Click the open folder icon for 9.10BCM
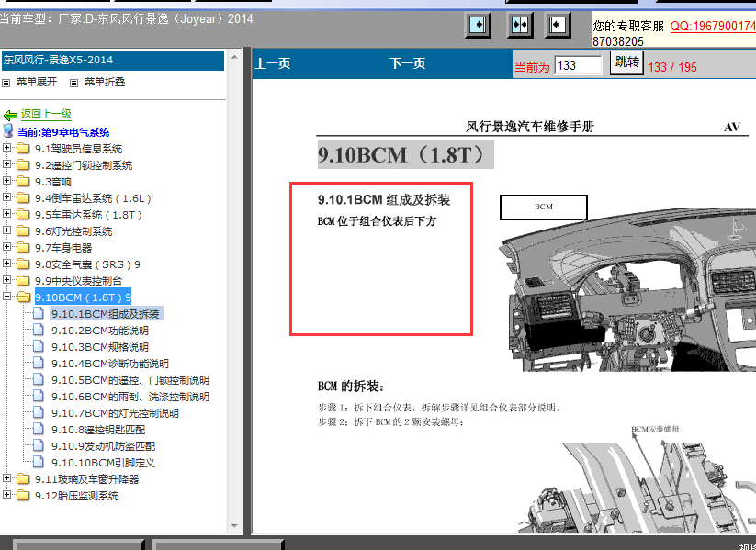This screenshot has height=550, width=756. coord(23,297)
